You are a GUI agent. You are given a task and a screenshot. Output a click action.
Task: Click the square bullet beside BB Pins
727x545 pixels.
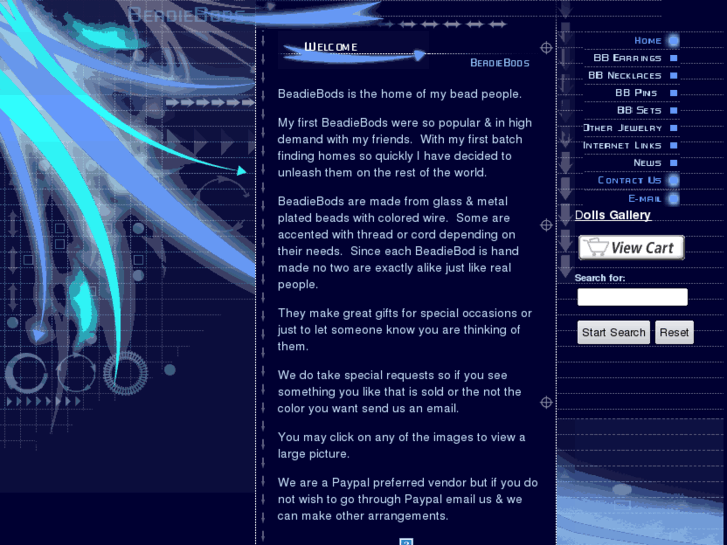pyautogui.click(x=674, y=93)
